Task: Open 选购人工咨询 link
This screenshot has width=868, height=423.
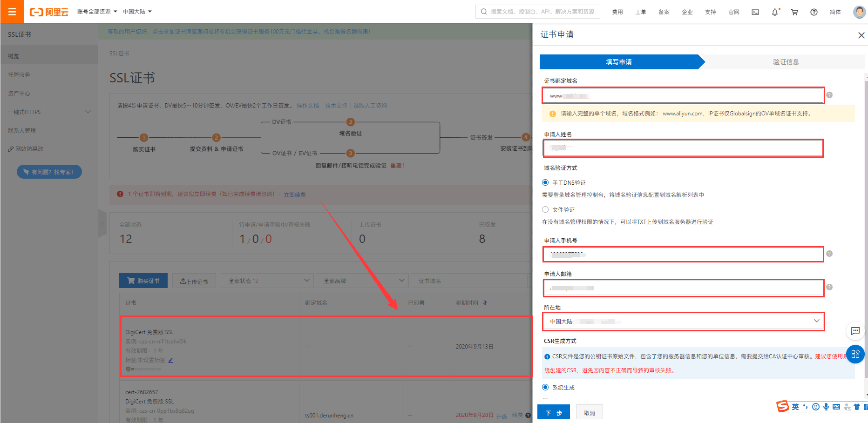Action: tap(370, 106)
